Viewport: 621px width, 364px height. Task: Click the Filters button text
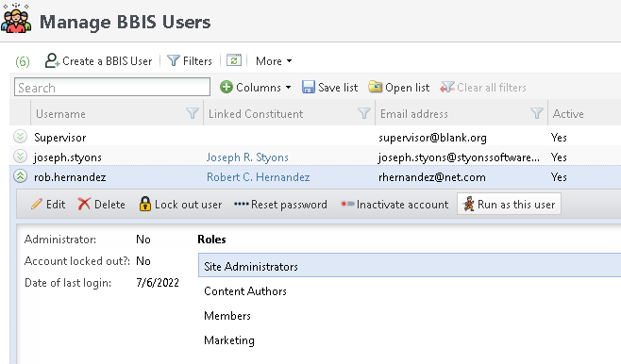point(197,61)
